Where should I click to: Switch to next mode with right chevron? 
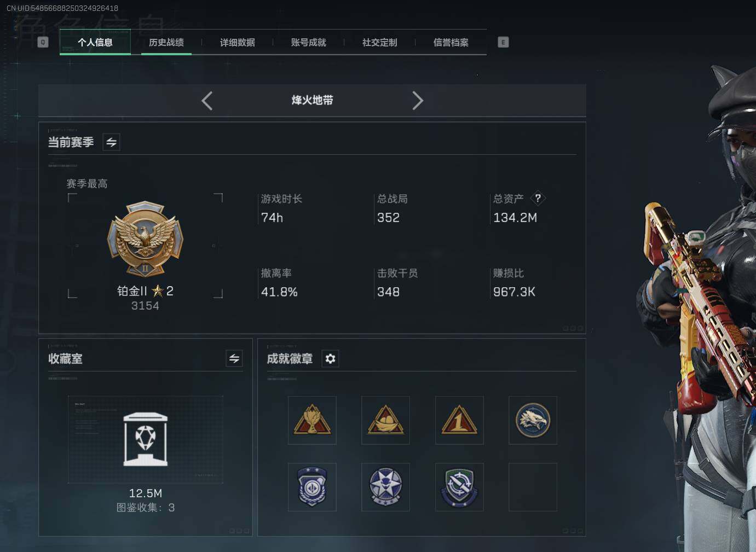click(x=418, y=101)
